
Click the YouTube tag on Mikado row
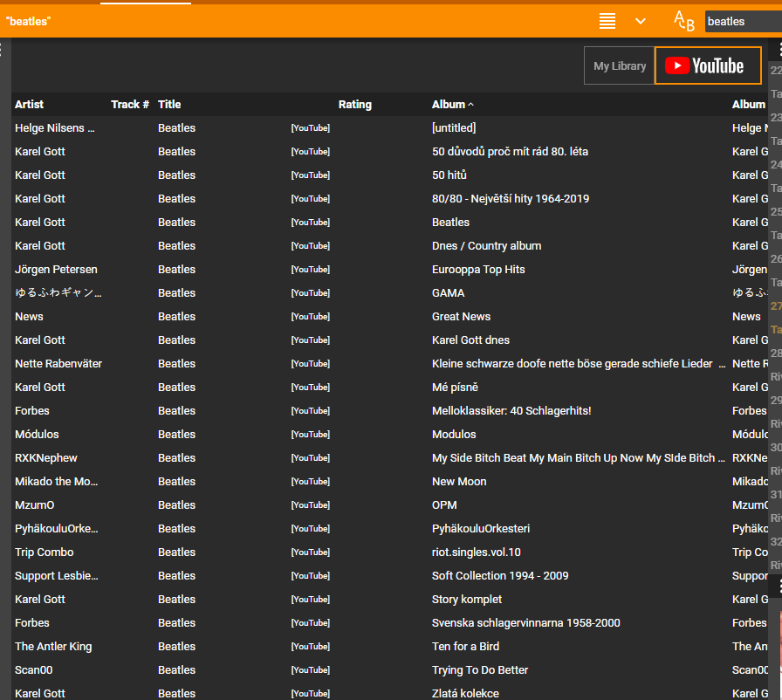(310, 482)
